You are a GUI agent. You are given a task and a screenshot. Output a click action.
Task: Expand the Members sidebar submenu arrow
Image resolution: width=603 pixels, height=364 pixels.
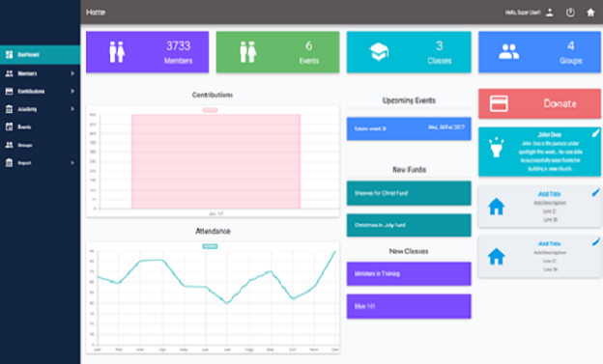click(72, 73)
